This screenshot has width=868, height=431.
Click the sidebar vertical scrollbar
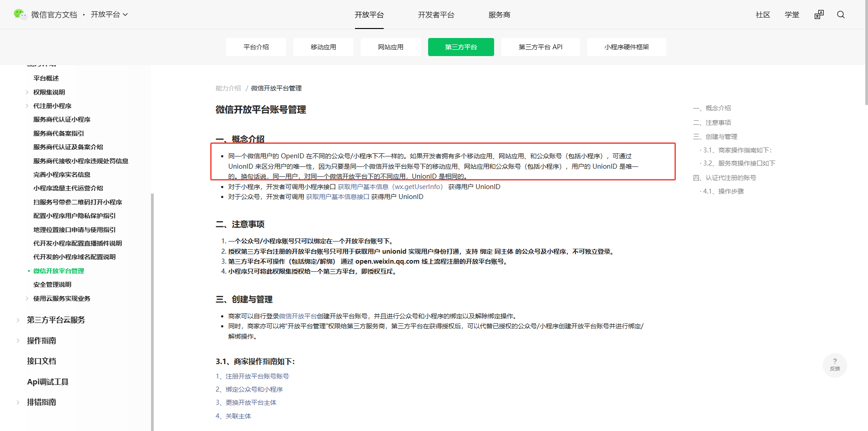pos(152,312)
